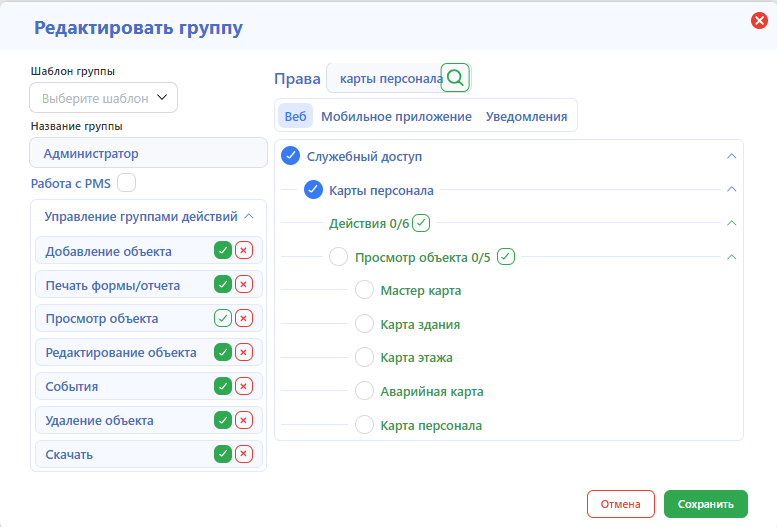
Task: Click the Отмена button
Action: point(620,504)
